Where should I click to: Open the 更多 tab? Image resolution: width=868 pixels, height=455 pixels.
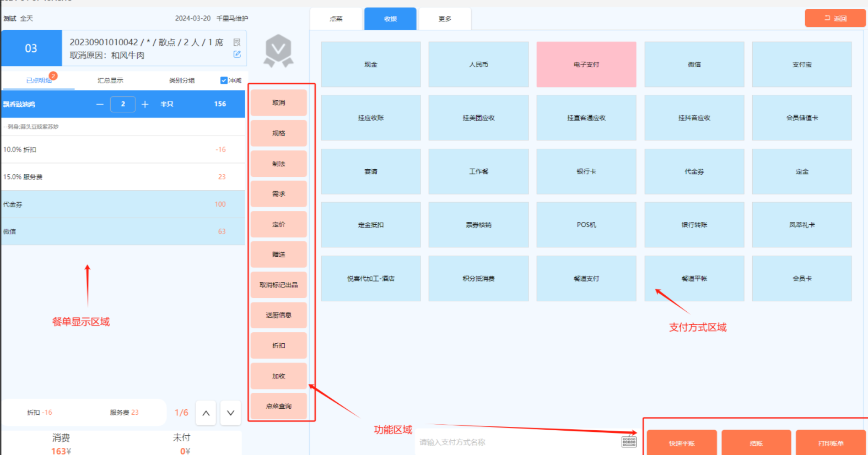pyautogui.click(x=445, y=19)
